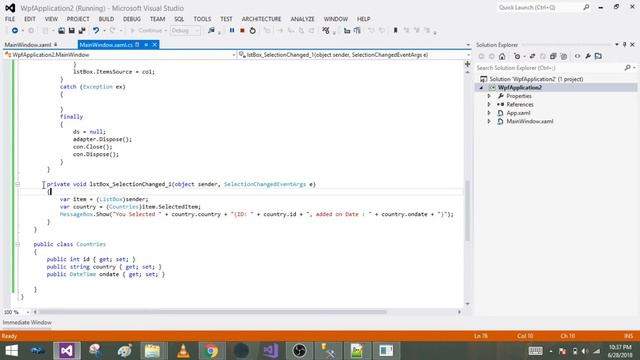Expand the App.xaml node
The image size is (640, 360).
tap(489, 113)
